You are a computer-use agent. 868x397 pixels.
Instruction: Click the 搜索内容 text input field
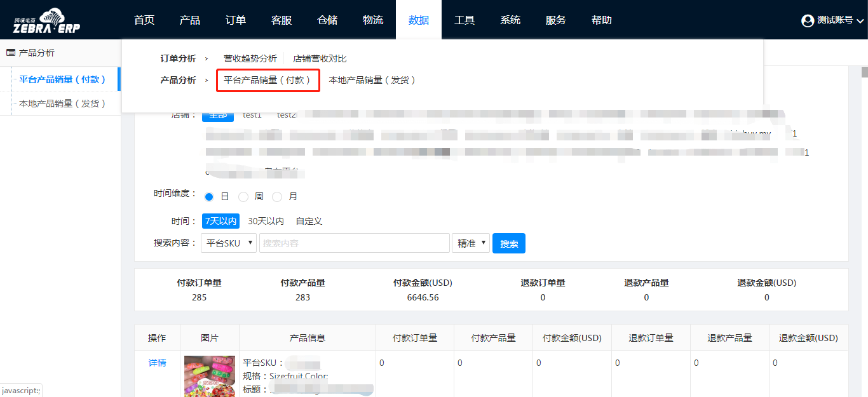354,243
